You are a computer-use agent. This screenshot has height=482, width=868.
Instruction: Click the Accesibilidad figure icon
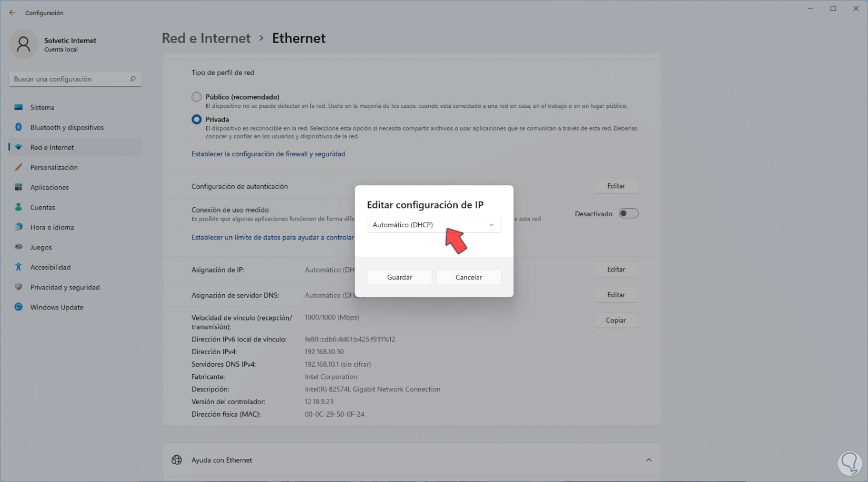pos(18,267)
